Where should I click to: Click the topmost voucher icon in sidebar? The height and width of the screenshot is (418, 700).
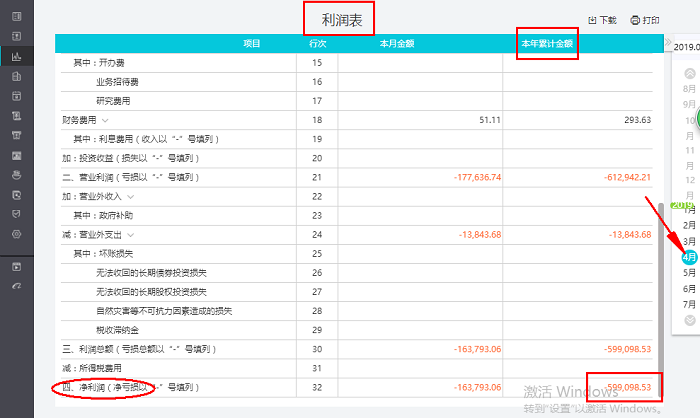(17, 17)
